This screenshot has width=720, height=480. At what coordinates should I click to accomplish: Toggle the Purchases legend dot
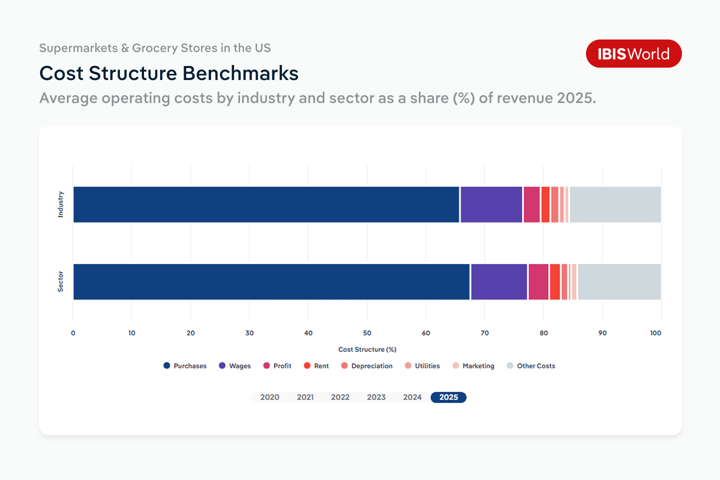point(167,366)
